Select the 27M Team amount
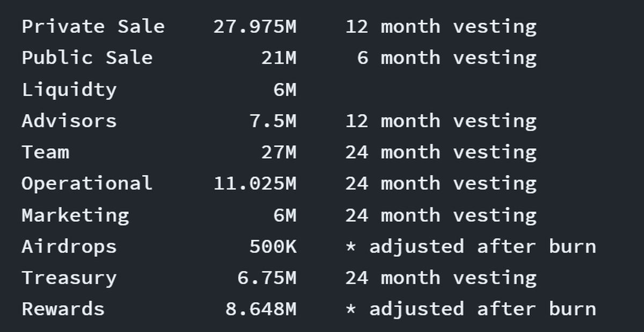The width and height of the screenshot is (644, 332). coord(278,152)
